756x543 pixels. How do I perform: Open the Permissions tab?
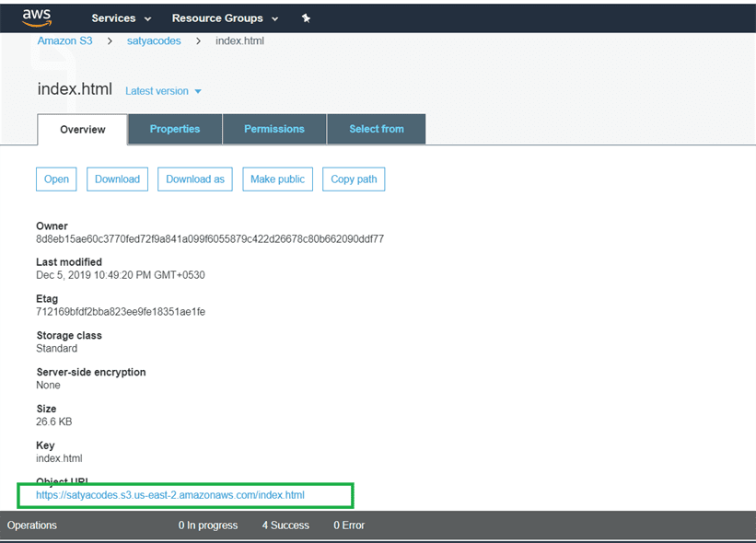pos(274,129)
